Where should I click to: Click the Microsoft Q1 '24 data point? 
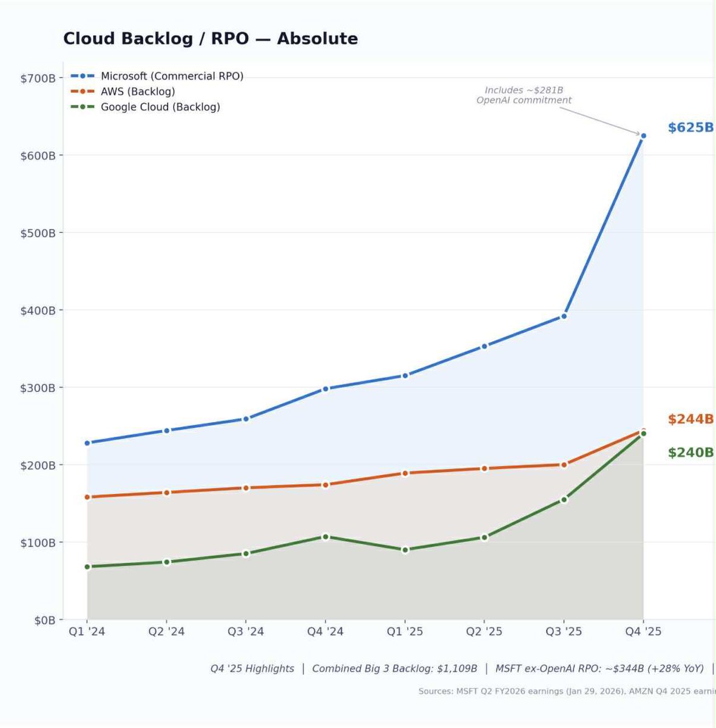point(87,443)
